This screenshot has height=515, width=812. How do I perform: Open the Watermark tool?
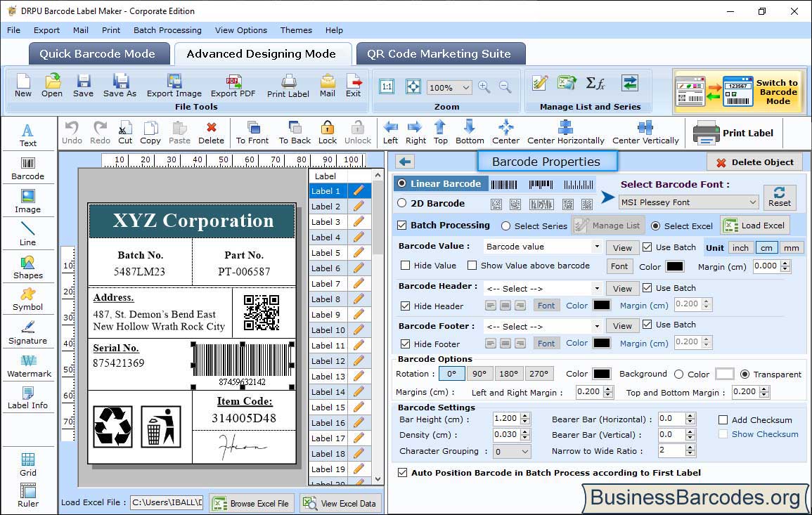28,366
